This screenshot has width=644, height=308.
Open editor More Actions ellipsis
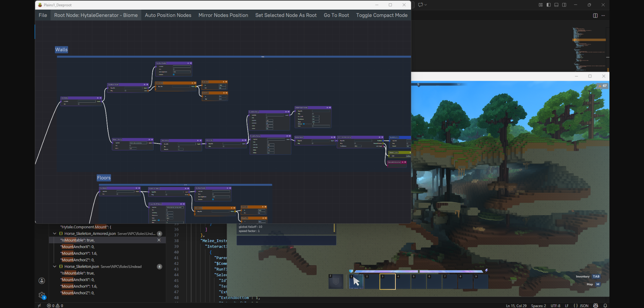pyautogui.click(x=603, y=15)
